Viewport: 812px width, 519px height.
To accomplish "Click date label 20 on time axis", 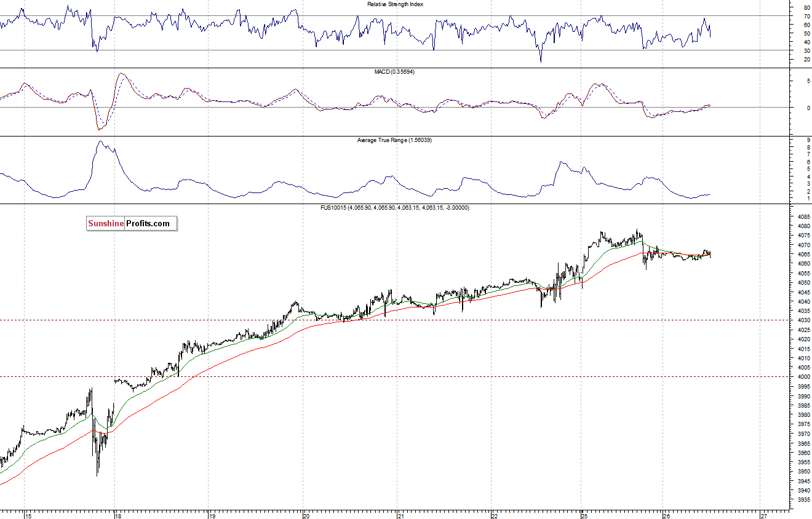I will [306, 515].
